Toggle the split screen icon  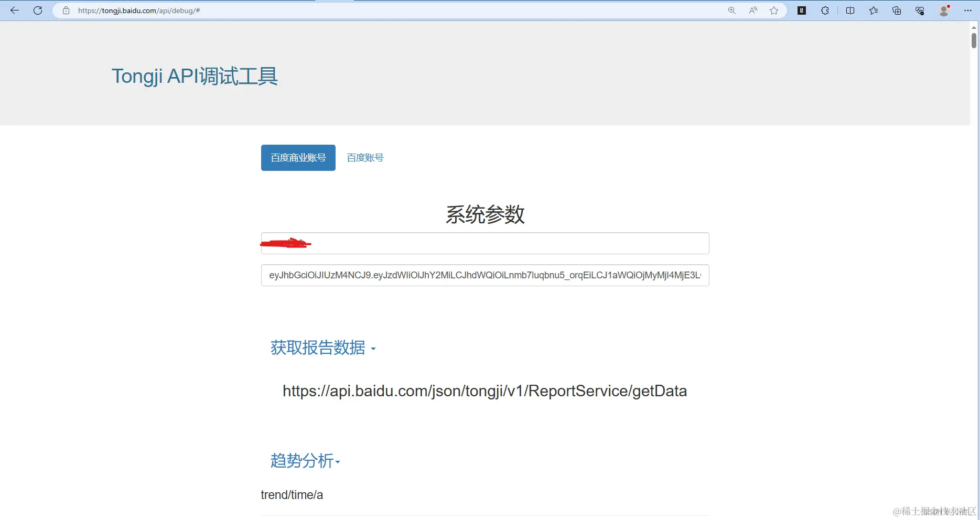click(850, 10)
